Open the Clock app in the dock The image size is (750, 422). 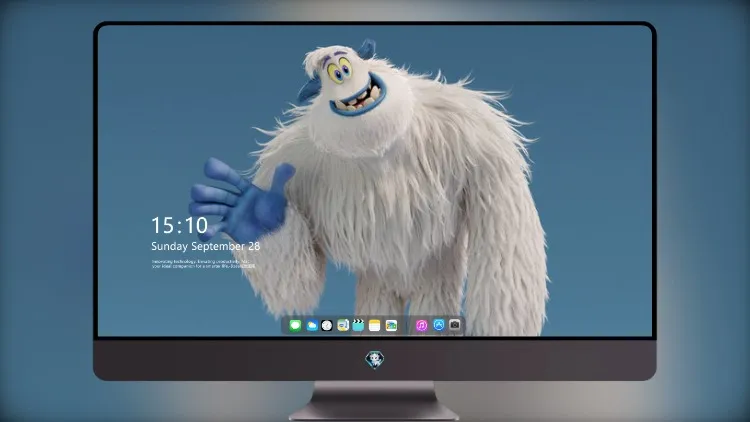pyautogui.click(x=327, y=325)
